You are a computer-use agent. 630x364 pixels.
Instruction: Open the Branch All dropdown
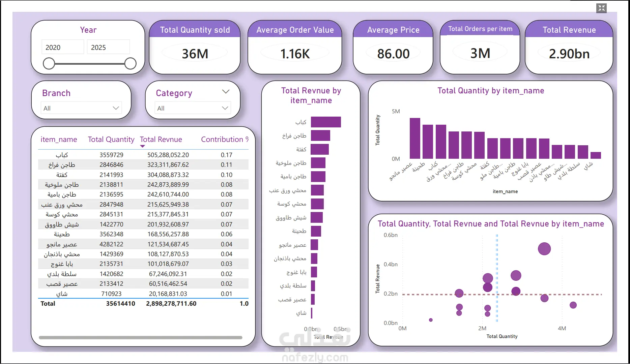click(x=81, y=108)
